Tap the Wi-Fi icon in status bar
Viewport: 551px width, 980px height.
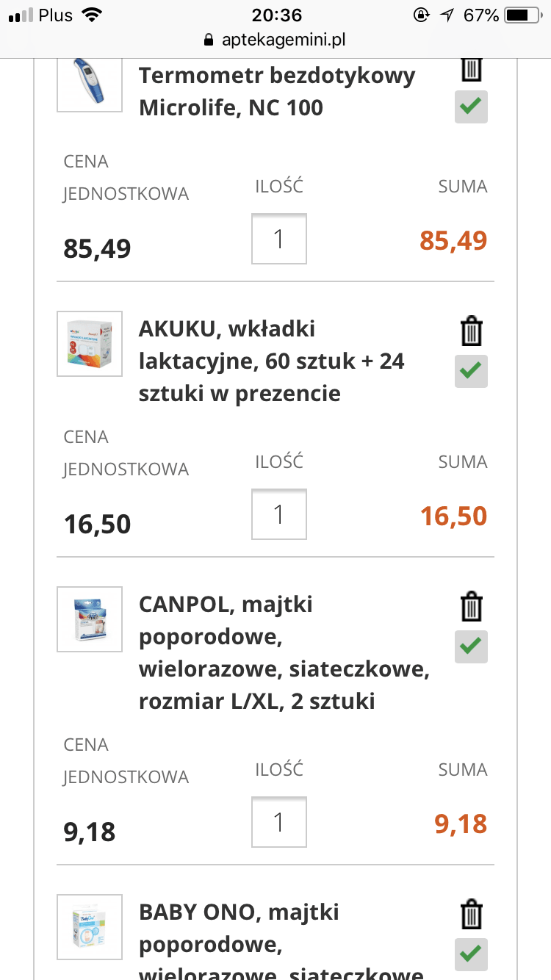92,15
